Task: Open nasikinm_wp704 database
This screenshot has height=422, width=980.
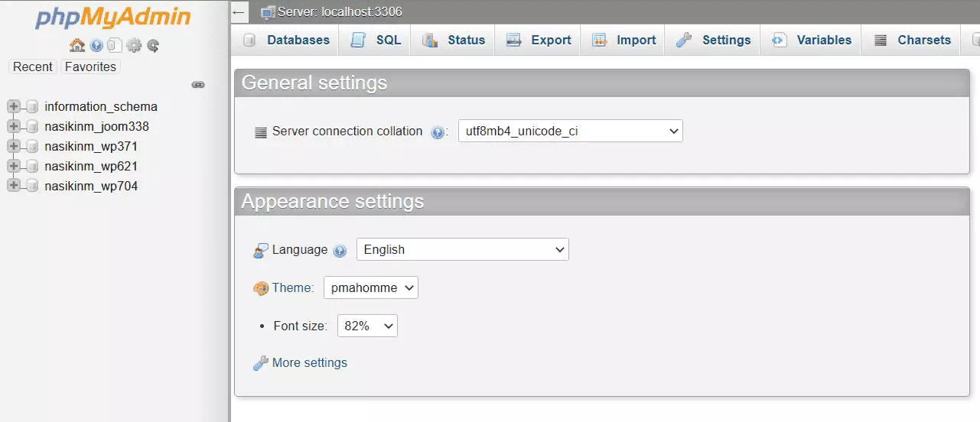Action: point(91,187)
